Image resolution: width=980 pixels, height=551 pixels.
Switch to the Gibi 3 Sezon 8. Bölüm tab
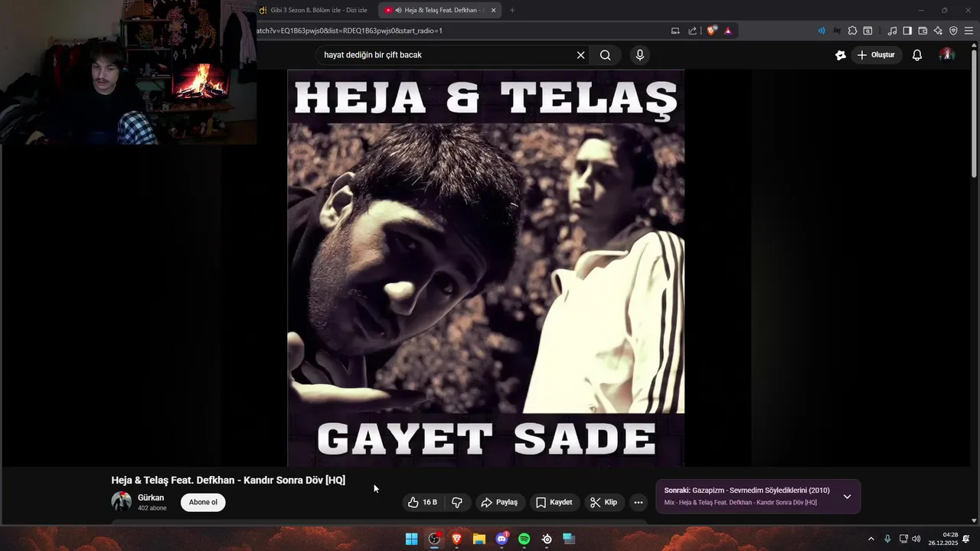(x=314, y=10)
